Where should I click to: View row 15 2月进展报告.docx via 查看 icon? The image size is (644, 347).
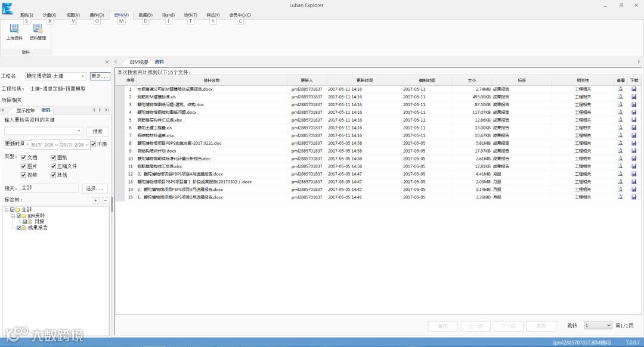620,197
